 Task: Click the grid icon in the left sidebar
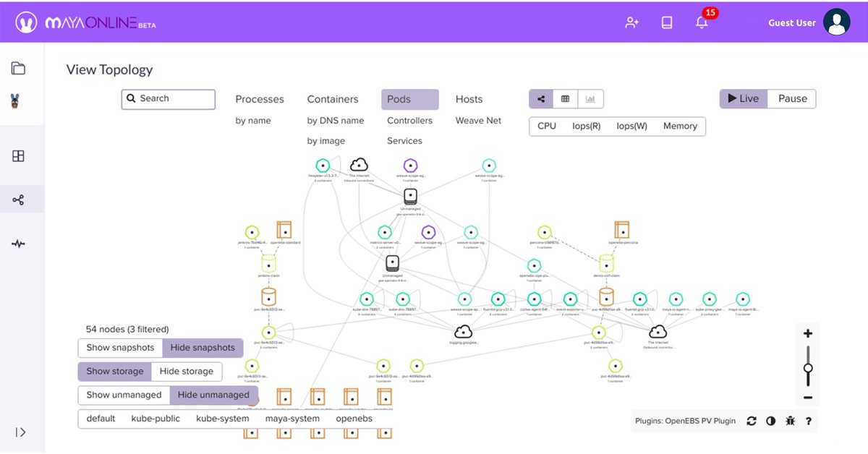click(22, 155)
